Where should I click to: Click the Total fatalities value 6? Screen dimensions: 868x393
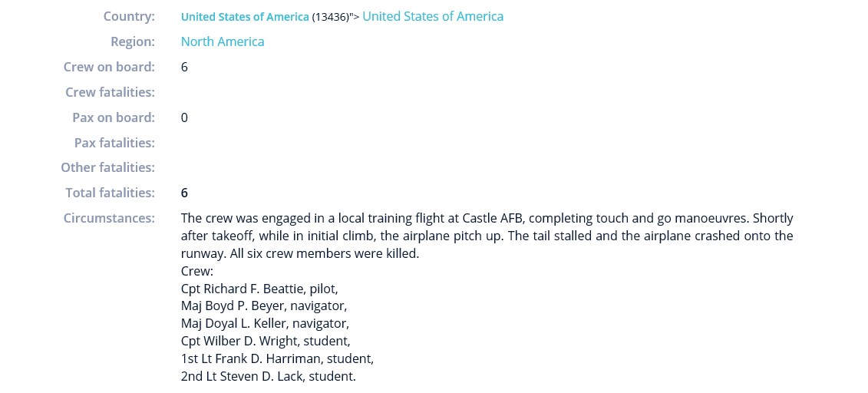[184, 193]
